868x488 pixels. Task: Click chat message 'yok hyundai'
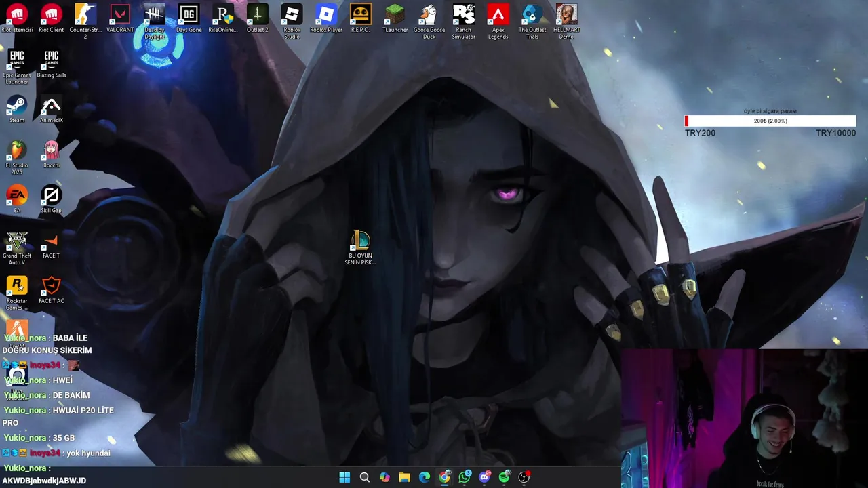(88, 453)
